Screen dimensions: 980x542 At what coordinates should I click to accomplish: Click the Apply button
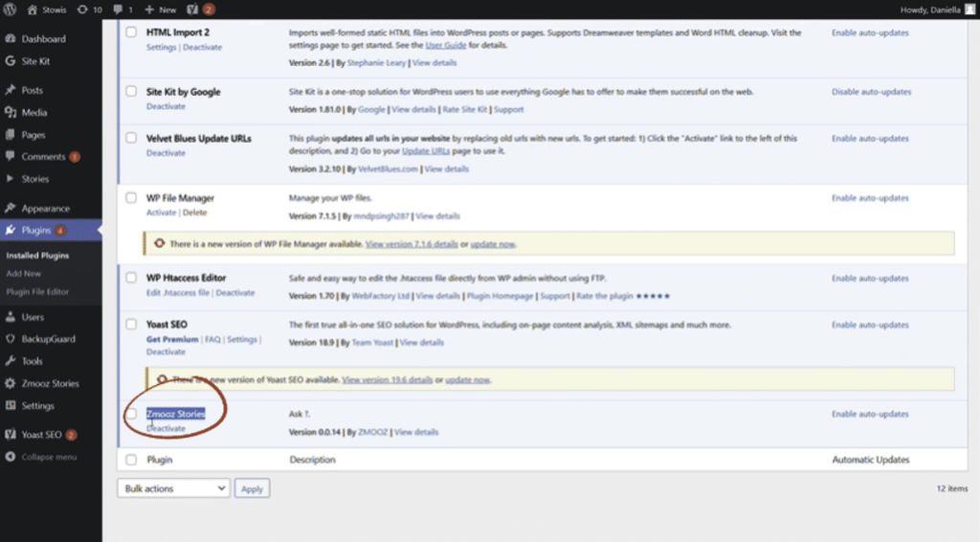pyautogui.click(x=252, y=488)
